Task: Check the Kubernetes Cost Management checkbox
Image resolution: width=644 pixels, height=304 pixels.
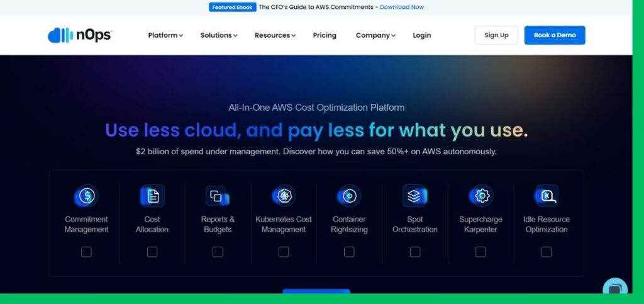Action: coord(284,252)
